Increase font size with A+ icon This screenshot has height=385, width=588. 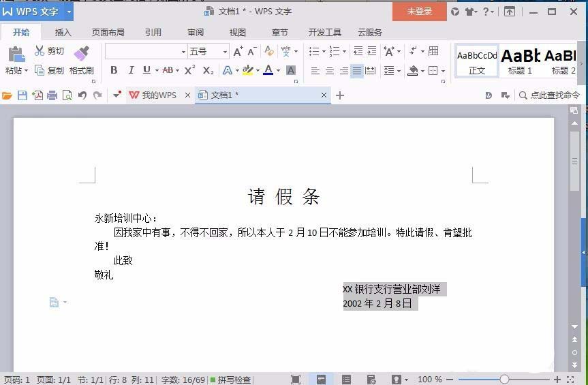tap(238, 51)
